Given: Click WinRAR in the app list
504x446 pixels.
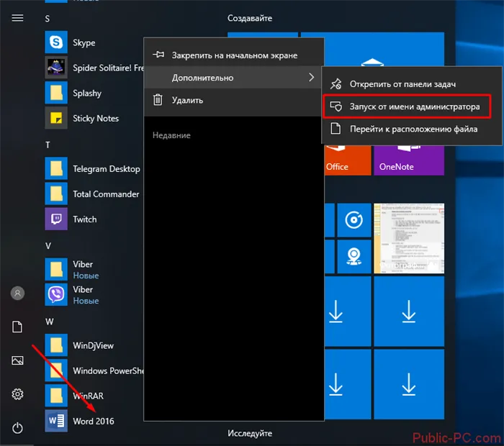Looking at the screenshot, I should pos(88,396).
